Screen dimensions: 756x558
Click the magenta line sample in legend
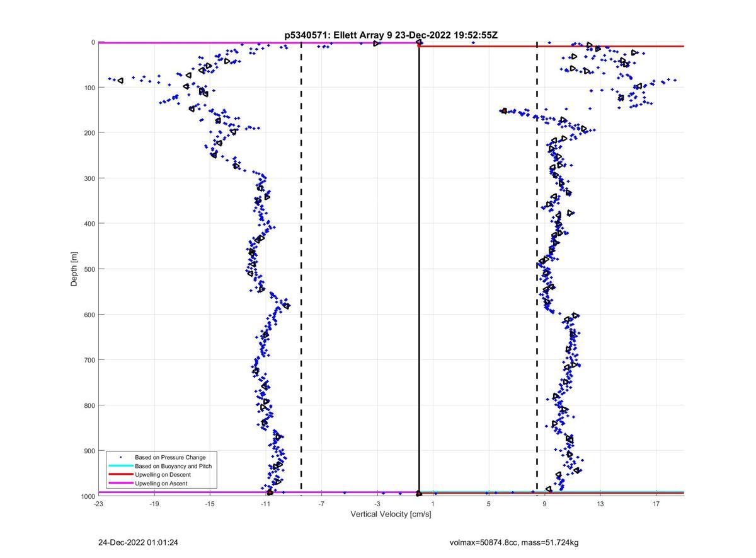[x=120, y=484]
